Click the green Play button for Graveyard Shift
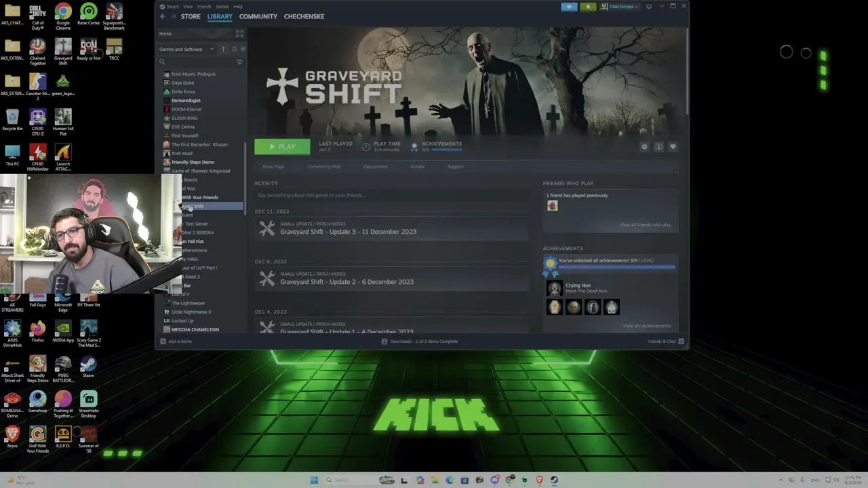 coord(282,146)
